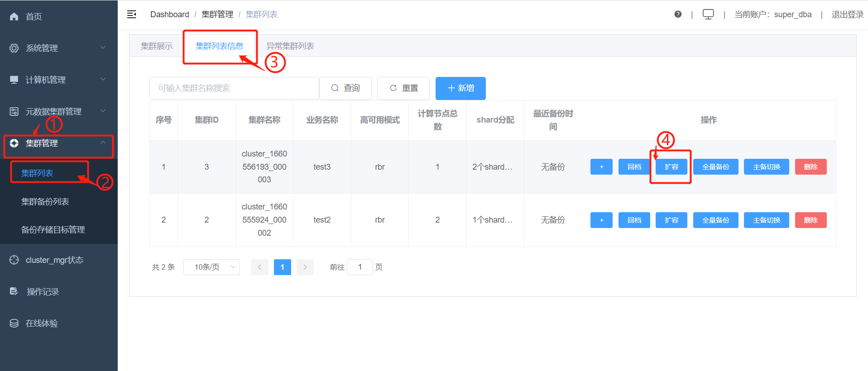Viewport: 868px width, 371px height.
Task: Open the 10条/页 page size dropdown
Action: coord(211,267)
